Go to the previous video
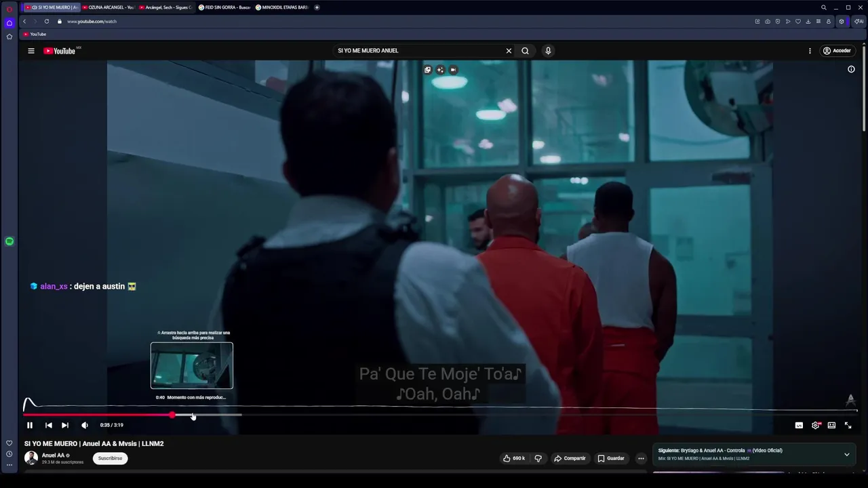This screenshot has height=488, width=868. tap(48, 425)
